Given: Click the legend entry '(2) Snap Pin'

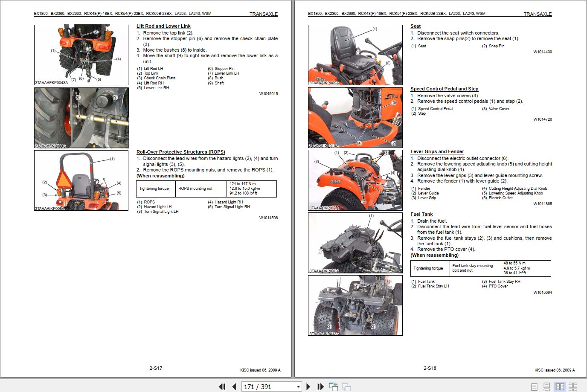Looking at the screenshot, I should click(x=493, y=46).
